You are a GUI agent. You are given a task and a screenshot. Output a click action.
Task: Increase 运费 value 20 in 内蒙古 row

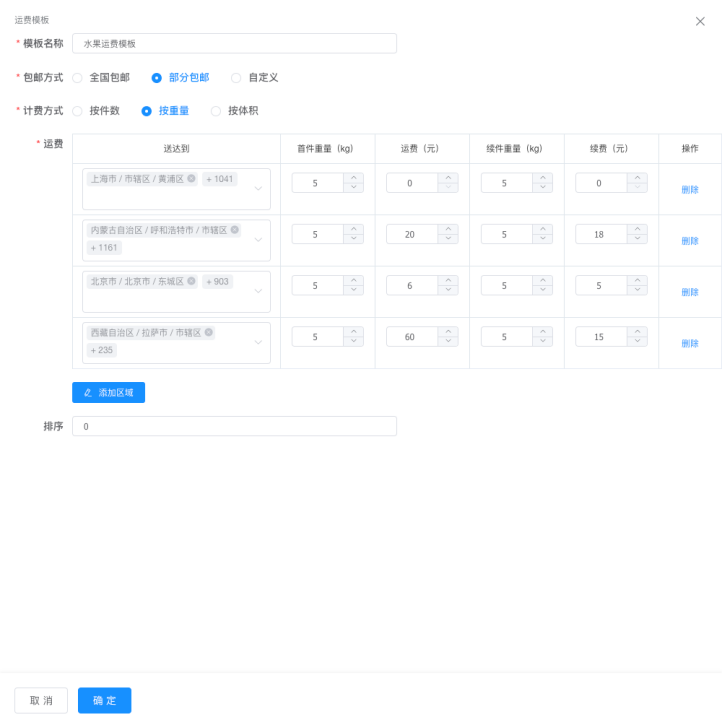pyautogui.click(x=448, y=229)
